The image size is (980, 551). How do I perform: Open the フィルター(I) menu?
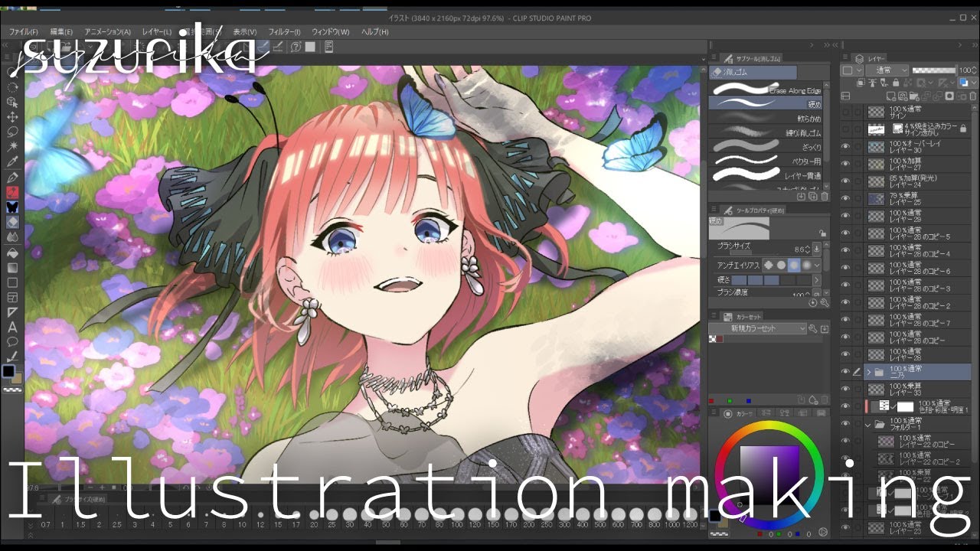coord(285,32)
